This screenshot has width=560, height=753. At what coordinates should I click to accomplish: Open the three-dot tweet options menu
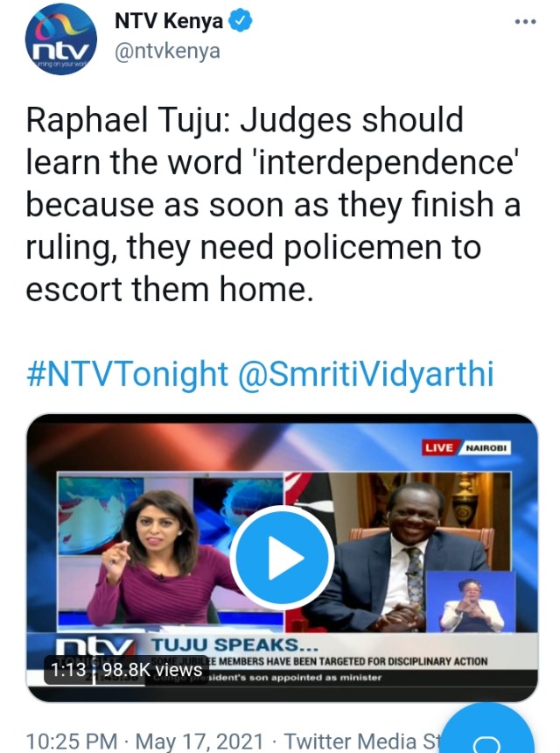[x=525, y=22]
